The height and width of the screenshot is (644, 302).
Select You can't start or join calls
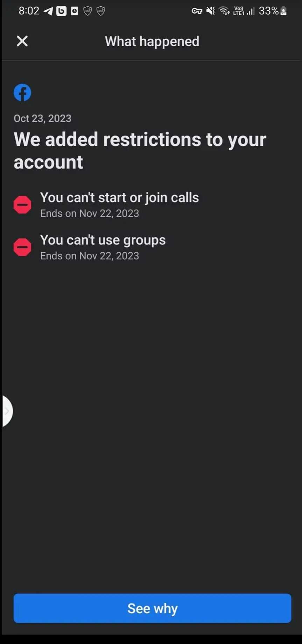pyautogui.click(x=119, y=198)
